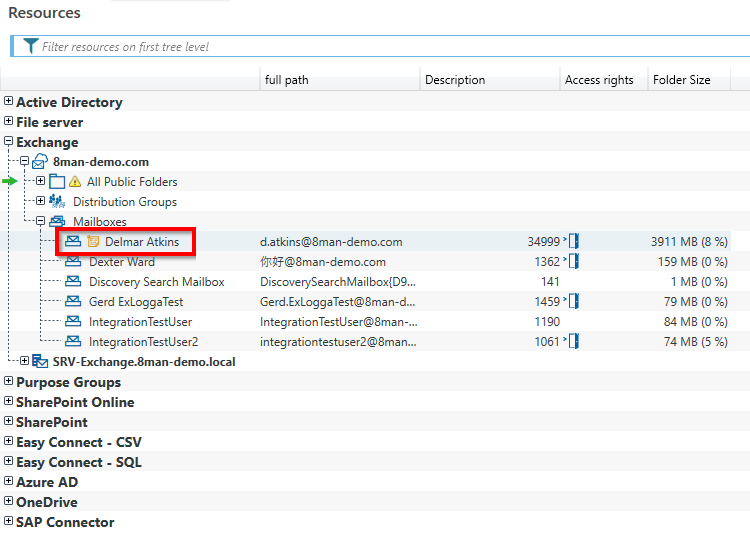Expand the SharePoint Online node
This screenshot has width=750, height=545.
(9, 402)
